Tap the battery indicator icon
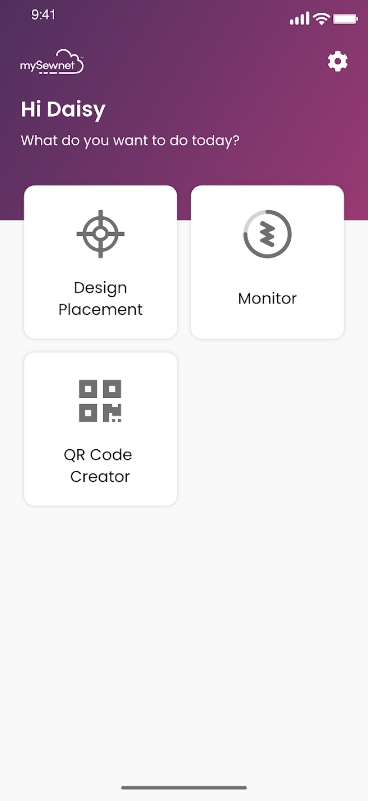This screenshot has height=801, width=368. click(x=346, y=19)
